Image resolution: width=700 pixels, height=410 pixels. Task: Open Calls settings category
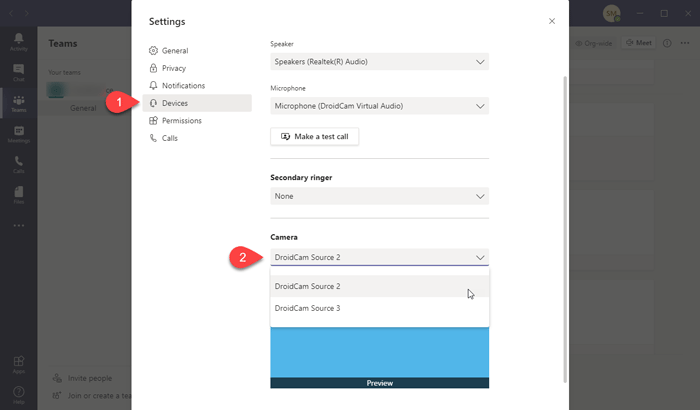[197, 138]
